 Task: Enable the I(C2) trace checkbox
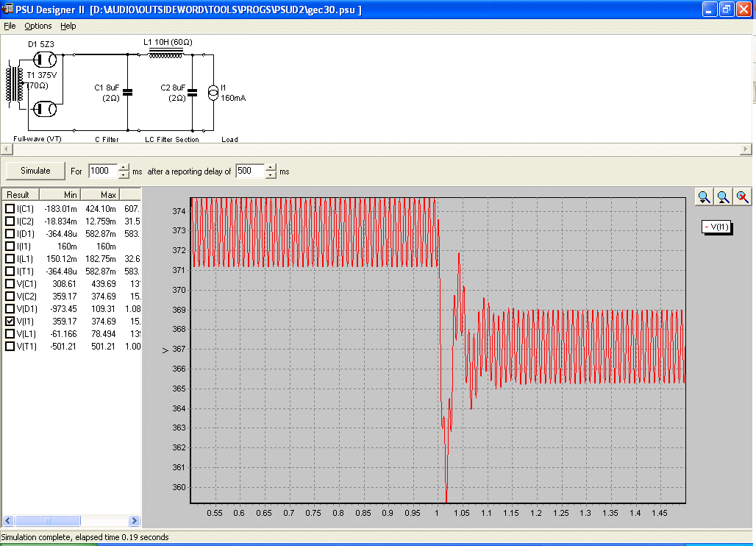[x=10, y=221]
